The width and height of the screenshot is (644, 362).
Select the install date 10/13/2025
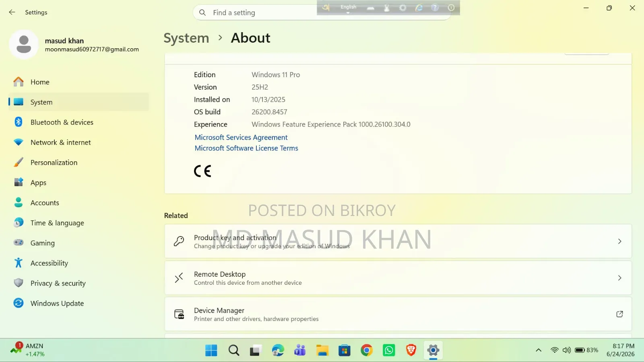point(268,100)
